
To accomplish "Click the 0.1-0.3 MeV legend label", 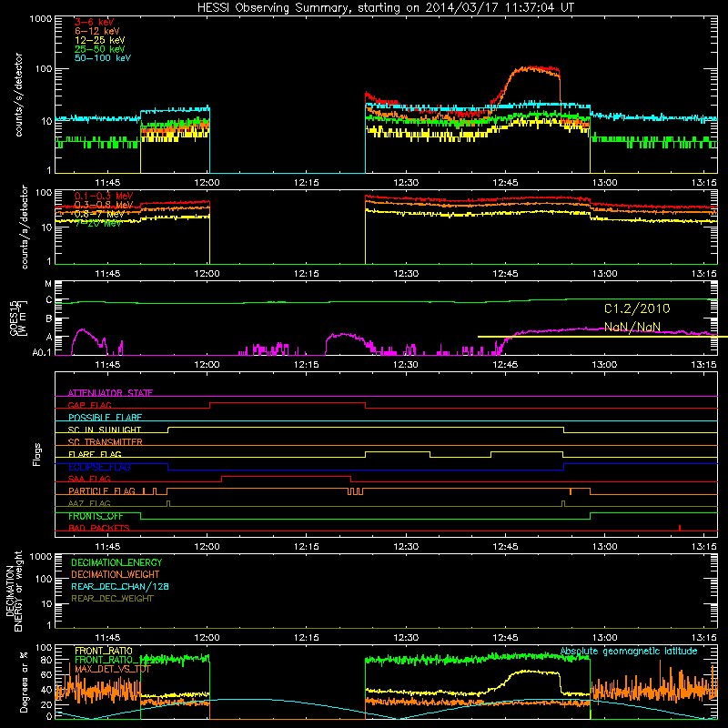I will pyautogui.click(x=104, y=196).
